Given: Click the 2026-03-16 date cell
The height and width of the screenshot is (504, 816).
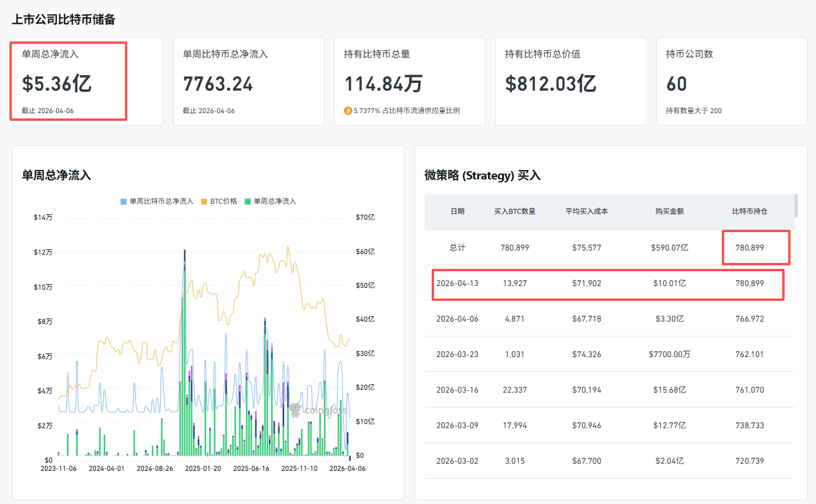Looking at the screenshot, I should 457,390.
